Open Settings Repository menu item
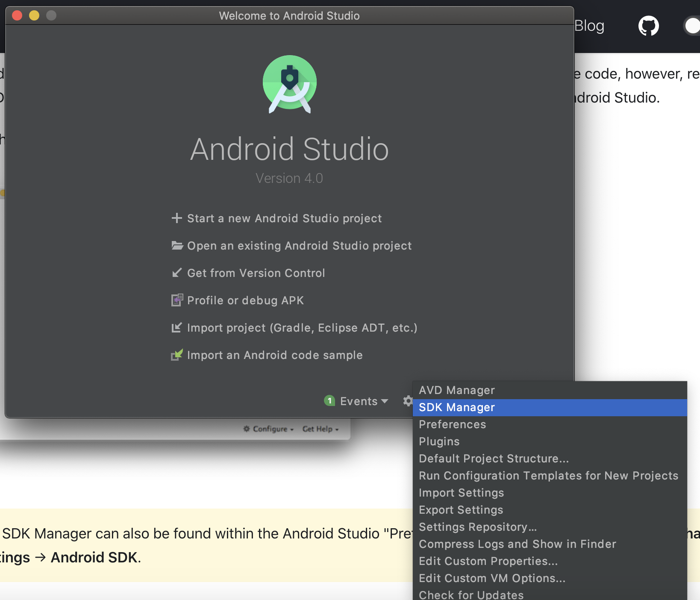This screenshot has height=600, width=700. coord(550,527)
